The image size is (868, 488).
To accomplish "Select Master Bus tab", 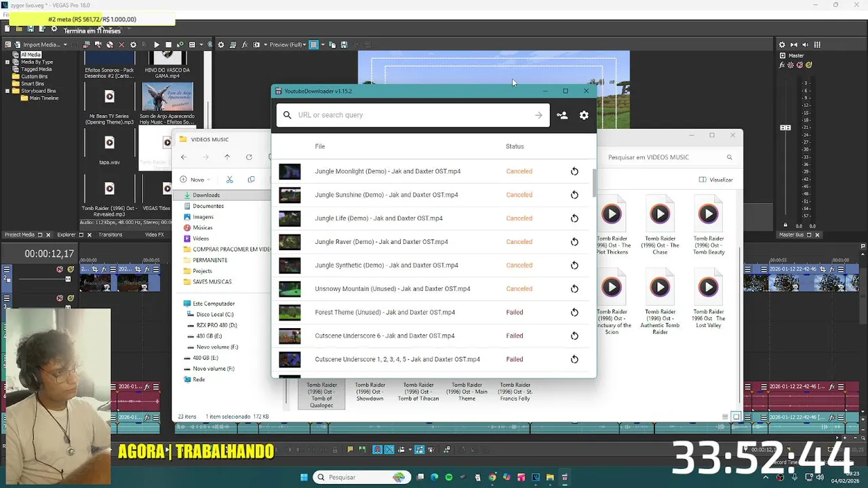I will 790,235.
